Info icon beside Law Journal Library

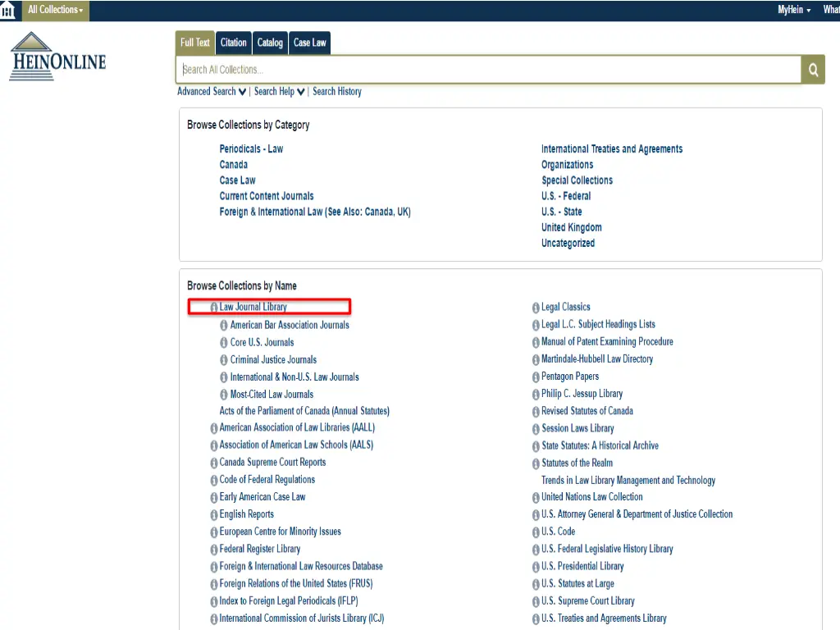pyautogui.click(x=214, y=308)
